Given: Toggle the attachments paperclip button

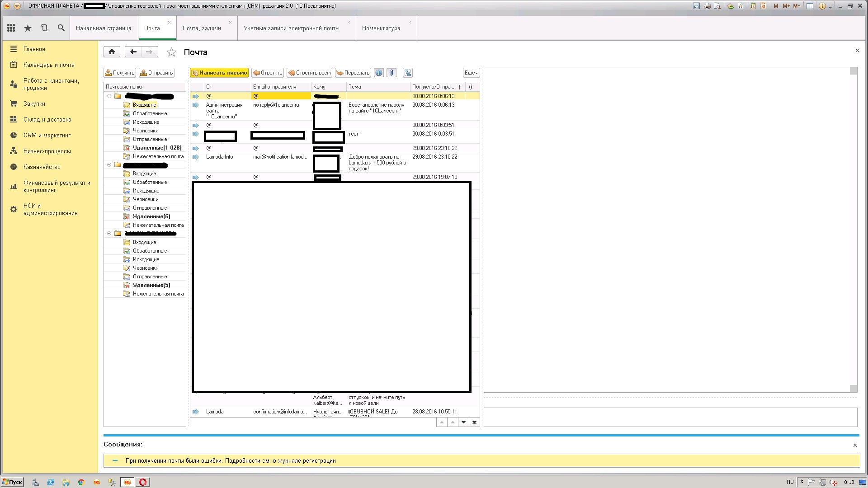Looking at the screenshot, I should [x=392, y=73].
